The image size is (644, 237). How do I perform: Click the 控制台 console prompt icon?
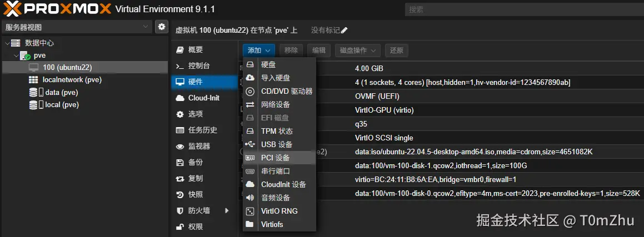pos(180,66)
